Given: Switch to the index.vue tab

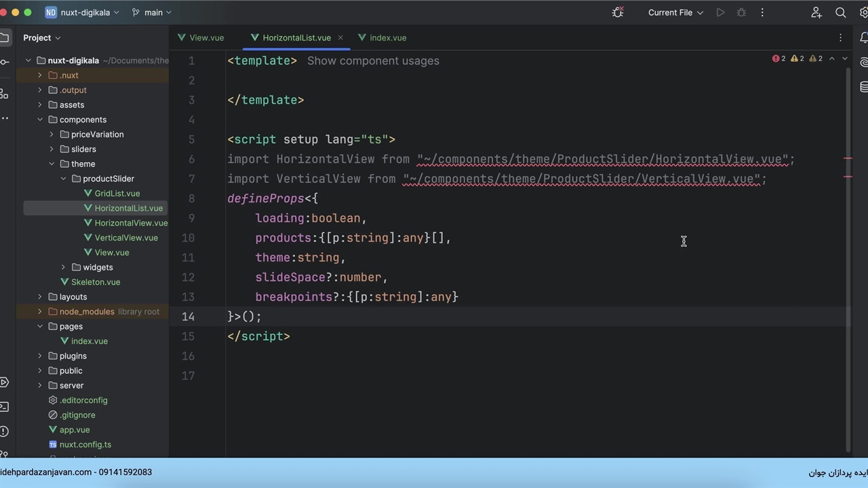Looking at the screenshot, I should point(382,38).
